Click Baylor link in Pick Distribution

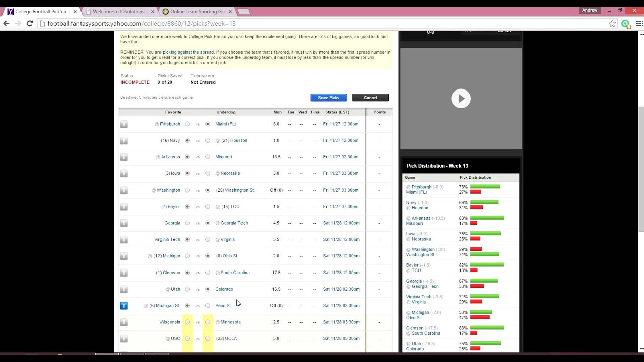tap(412, 265)
